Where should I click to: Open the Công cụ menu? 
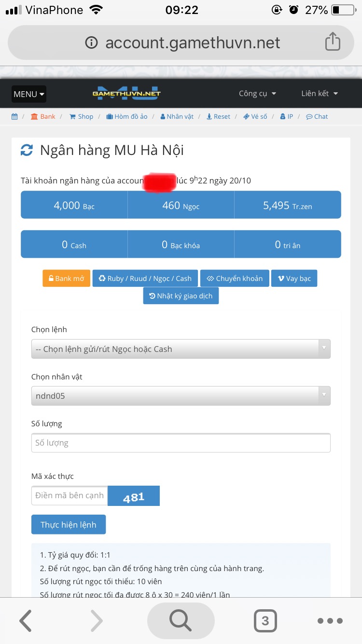(x=257, y=94)
